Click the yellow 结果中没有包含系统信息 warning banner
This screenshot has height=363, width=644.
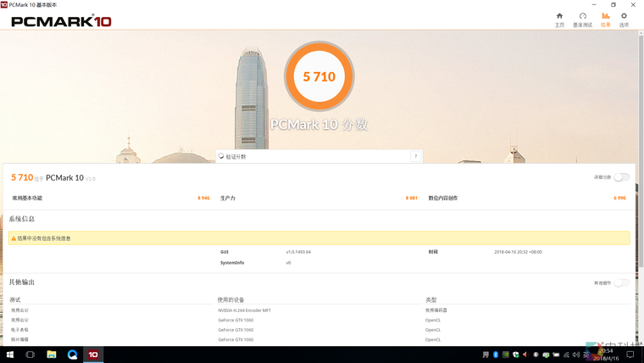319,238
